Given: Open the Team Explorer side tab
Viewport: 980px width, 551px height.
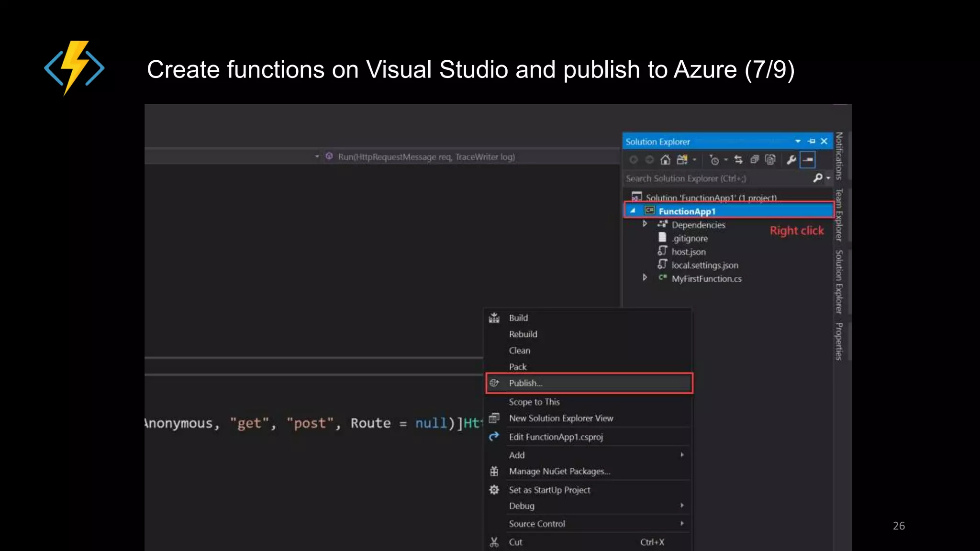Looking at the screenshot, I should click(x=839, y=215).
